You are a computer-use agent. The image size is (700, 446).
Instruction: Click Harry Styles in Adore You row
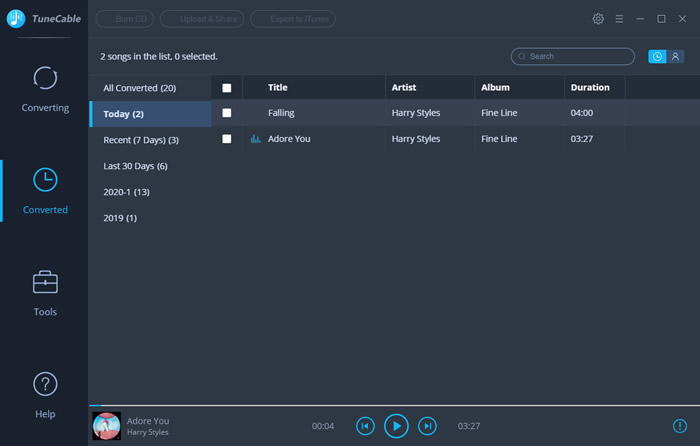(x=416, y=139)
